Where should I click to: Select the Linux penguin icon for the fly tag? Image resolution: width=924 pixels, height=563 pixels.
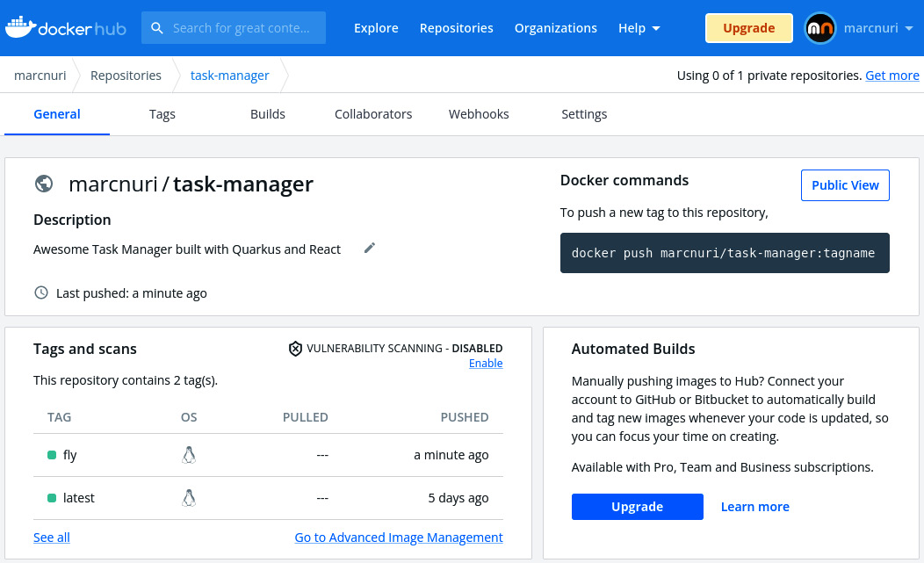click(189, 454)
